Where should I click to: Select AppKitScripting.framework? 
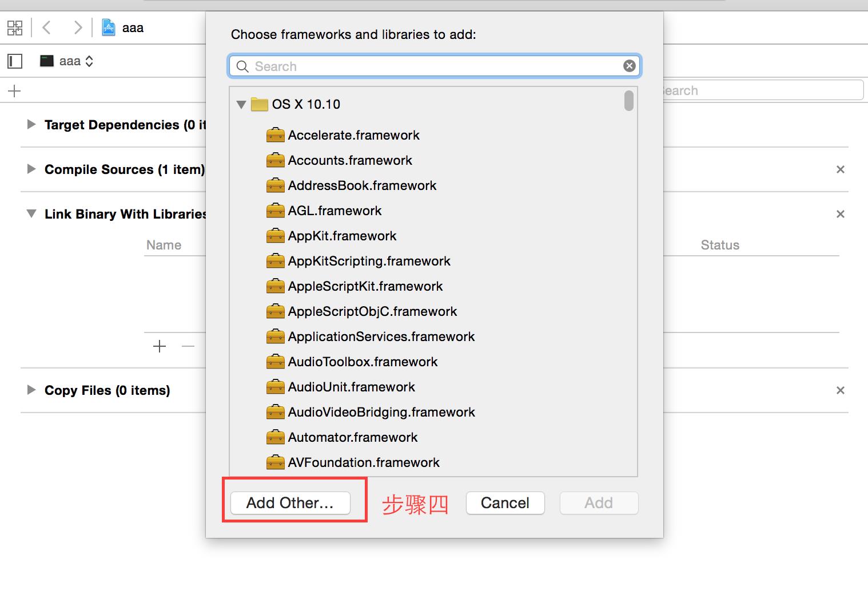point(369,261)
